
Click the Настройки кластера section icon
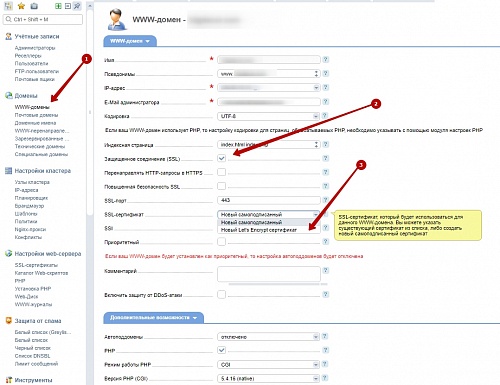9,171
